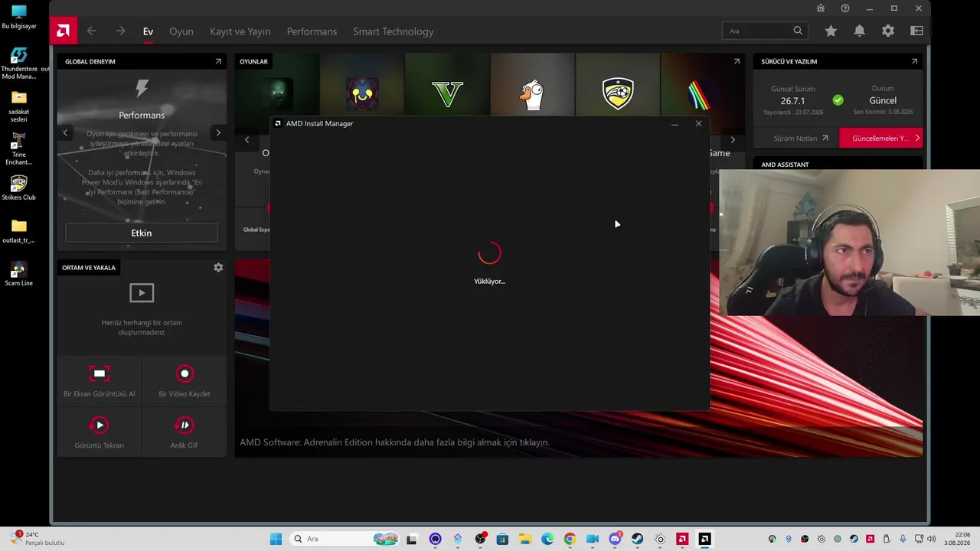Take a screenshot with Bir Ekran Görüntüsü Al
Viewport: 980px width, 551px height.
coord(100,380)
